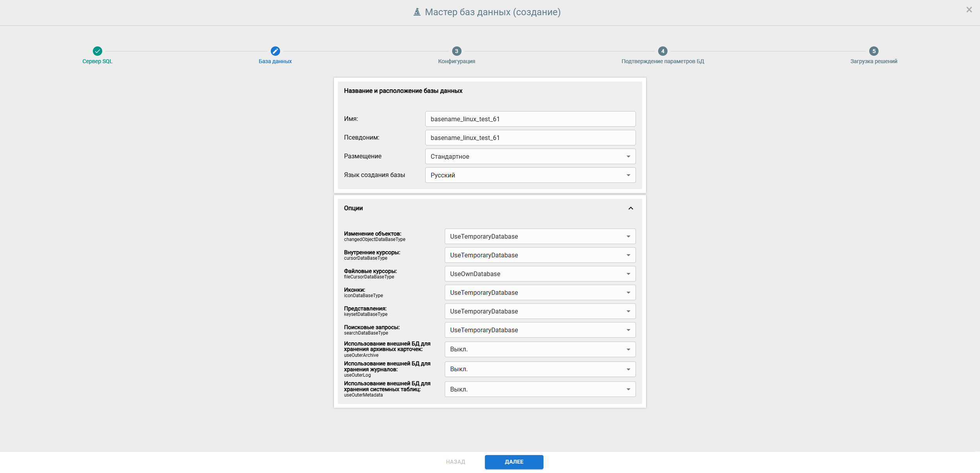Click inside the Псевдоним input field
Viewport: 980px width, 473px height.
click(x=530, y=138)
